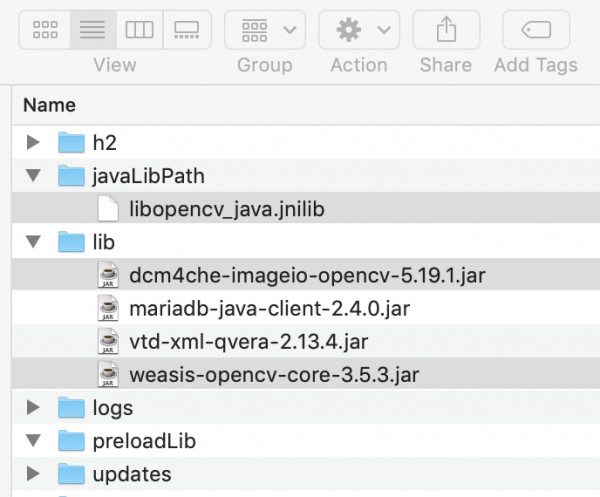The image size is (600, 497).
Task: Collapse the lib folder
Action: tap(33, 242)
